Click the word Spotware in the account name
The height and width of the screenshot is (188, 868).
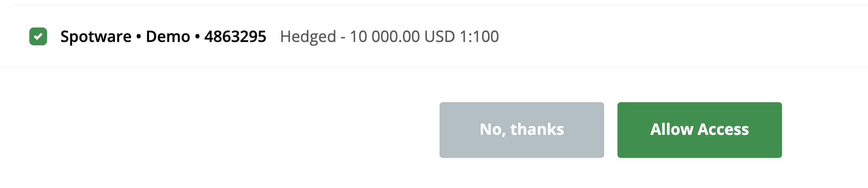point(96,37)
